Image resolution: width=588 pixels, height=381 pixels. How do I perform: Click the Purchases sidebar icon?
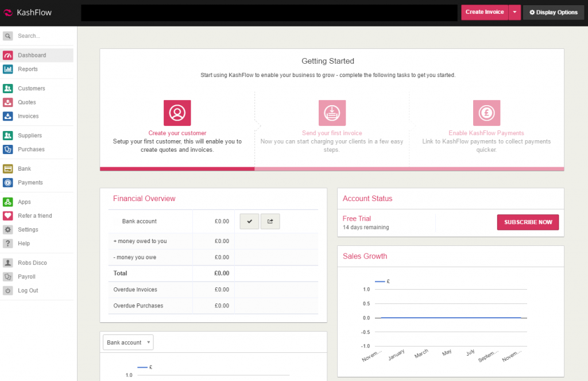tap(8, 149)
